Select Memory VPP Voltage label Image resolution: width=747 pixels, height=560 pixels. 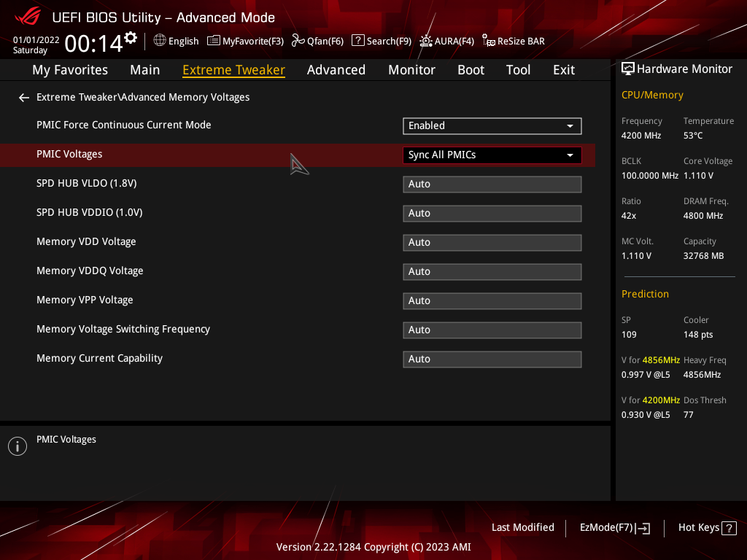click(85, 300)
